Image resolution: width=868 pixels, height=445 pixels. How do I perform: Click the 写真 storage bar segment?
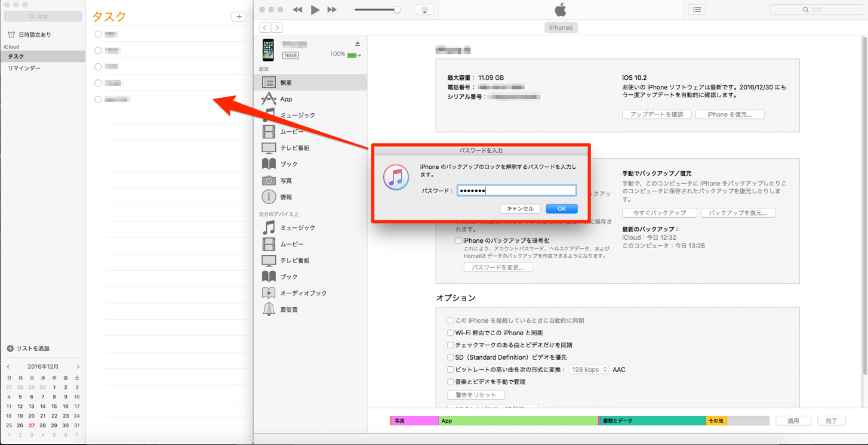(414, 421)
